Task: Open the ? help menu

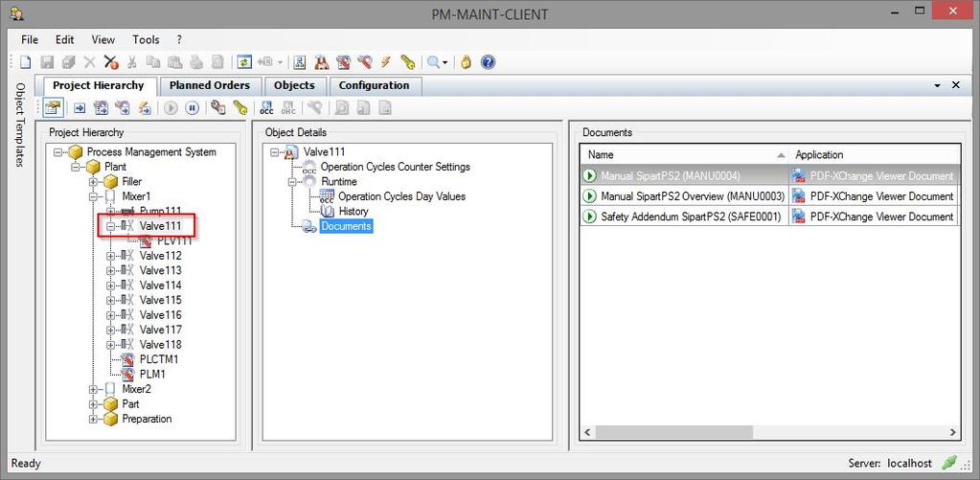Action: click(179, 39)
